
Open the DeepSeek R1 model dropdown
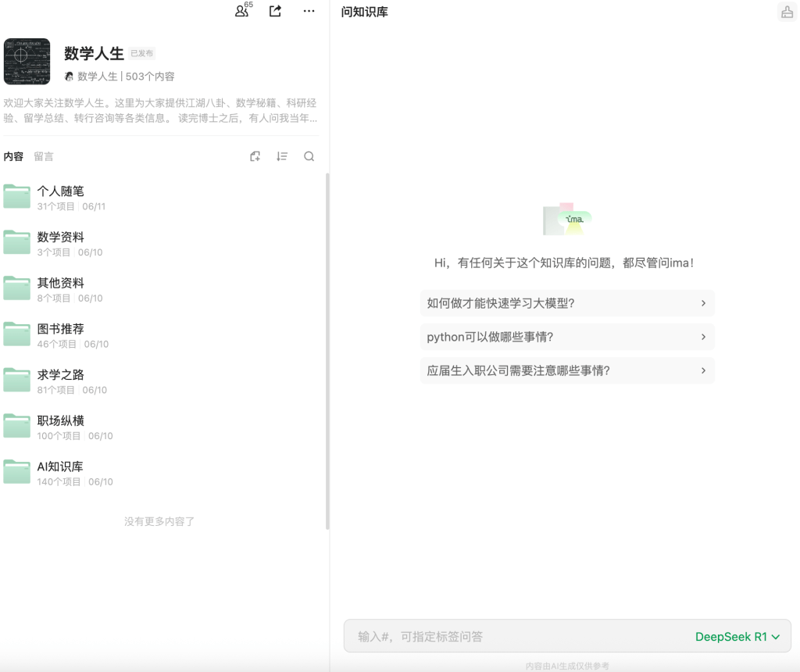pos(737,637)
